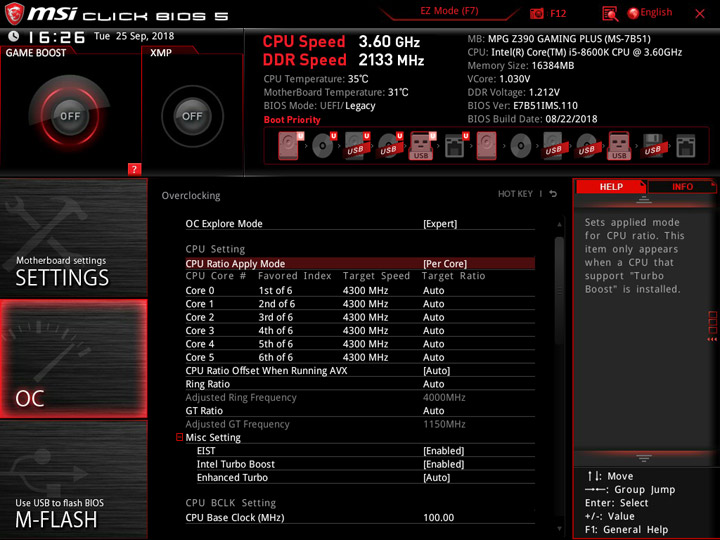This screenshot has width=720, height=540.
Task: Open the OC overclocking menu
Action: point(73,359)
